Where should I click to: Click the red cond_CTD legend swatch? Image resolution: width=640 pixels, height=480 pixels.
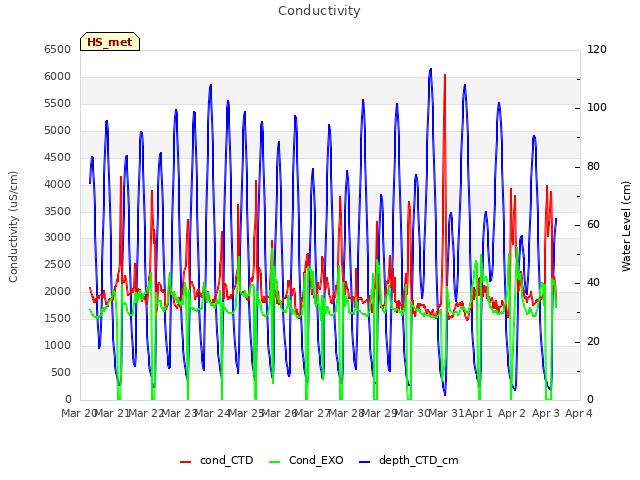pyautogui.click(x=185, y=462)
